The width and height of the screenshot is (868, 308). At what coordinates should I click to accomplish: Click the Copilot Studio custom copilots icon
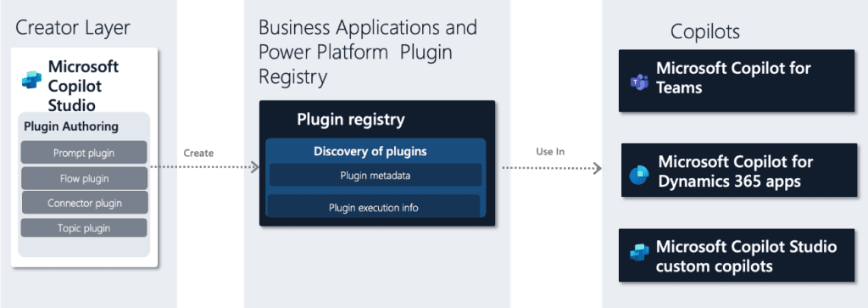coord(639,252)
